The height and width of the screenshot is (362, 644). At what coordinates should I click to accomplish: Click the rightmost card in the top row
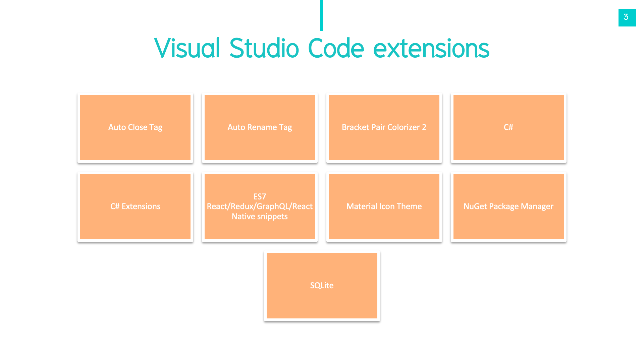pos(508,127)
